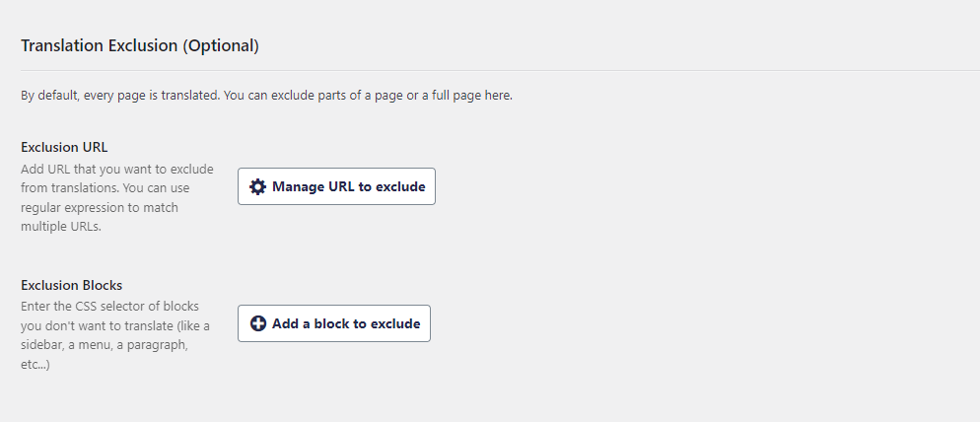980x422 pixels.
Task: Select the Exclusion Blocks label
Action: tap(71, 286)
